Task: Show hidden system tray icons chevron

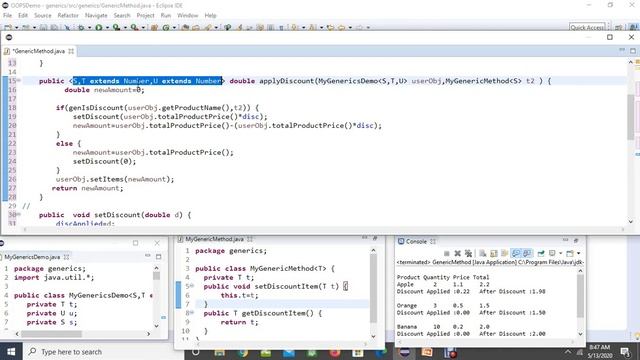Action: click(x=568, y=352)
